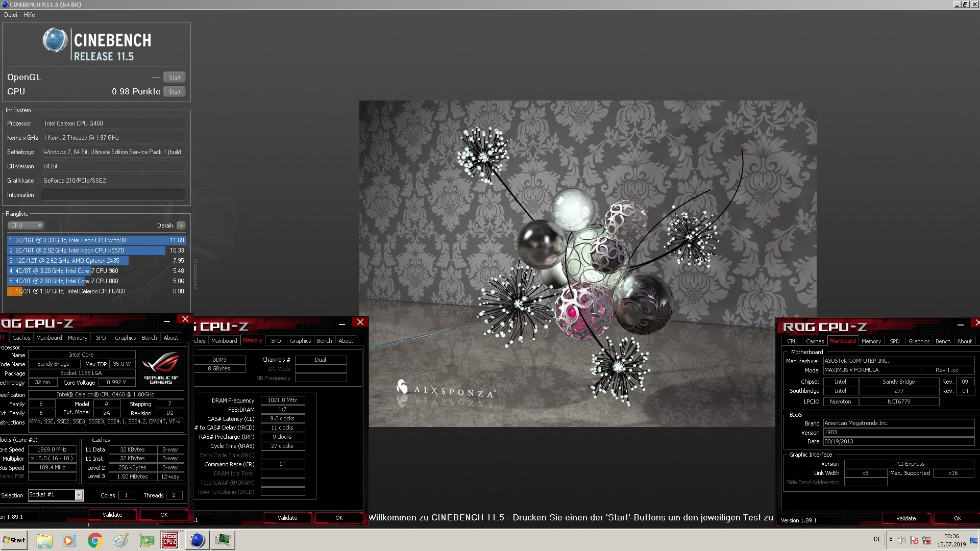Click Validate in middle CPU-Z window
The width and height of the screenshot is (980, 551).
(287, 518)
